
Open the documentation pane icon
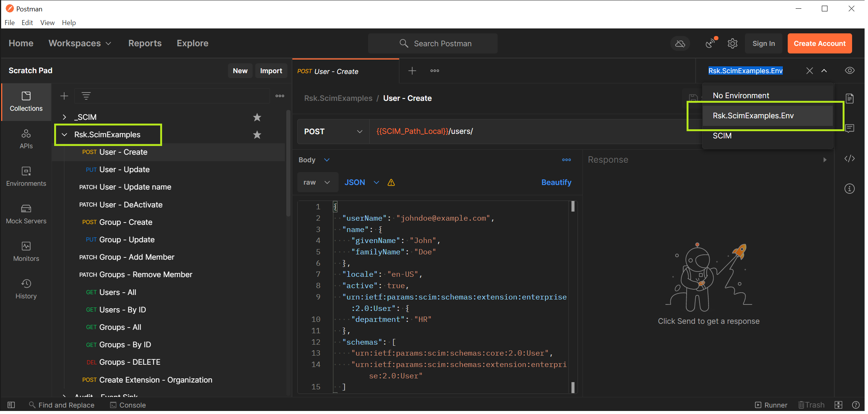(x=850, y=99)
